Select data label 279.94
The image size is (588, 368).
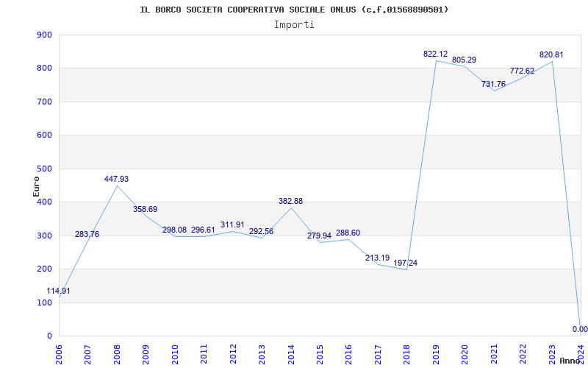pos(320,236)
